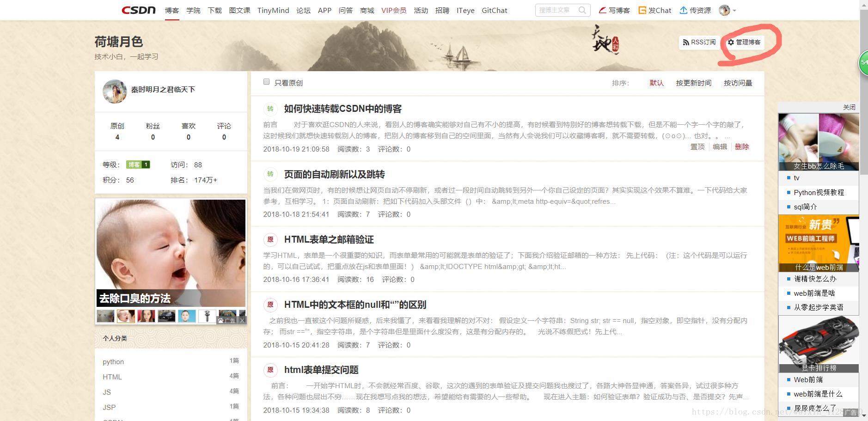Open the sql简介 ad link

coord(805,207)
